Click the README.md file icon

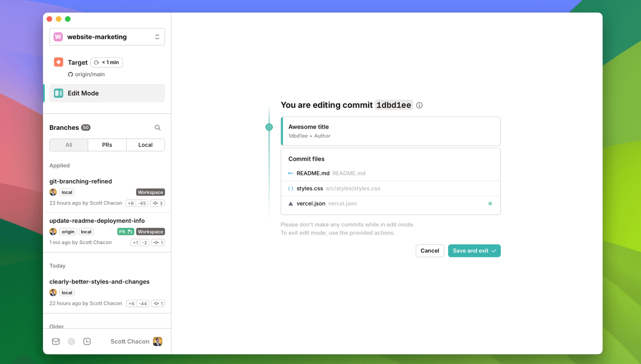click(x=290, y=173)
